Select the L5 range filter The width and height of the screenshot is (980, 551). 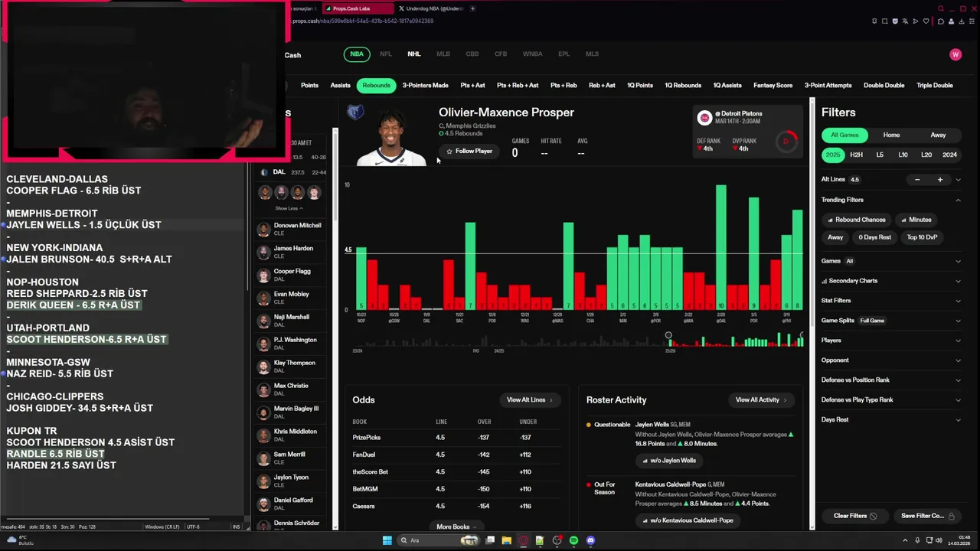(x=880, y=155)
